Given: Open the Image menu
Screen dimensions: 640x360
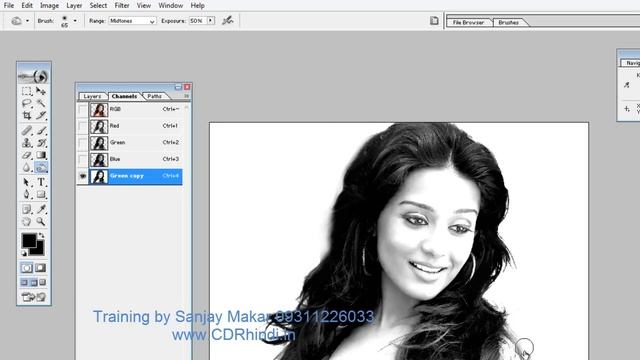Looking at the screenshot, I should tap(49, 5).
